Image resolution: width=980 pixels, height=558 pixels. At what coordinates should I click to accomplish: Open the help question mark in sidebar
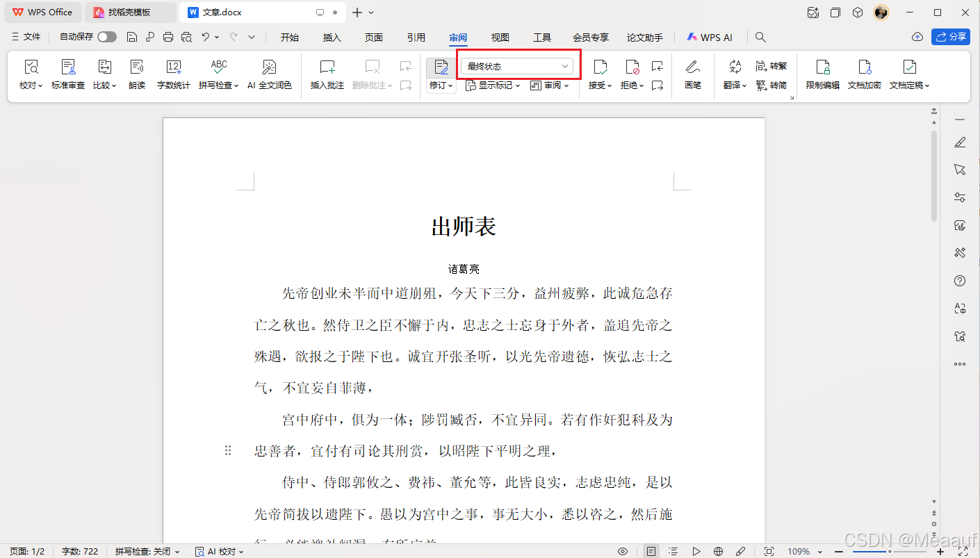pyautogui.click(x=960, y=281)
